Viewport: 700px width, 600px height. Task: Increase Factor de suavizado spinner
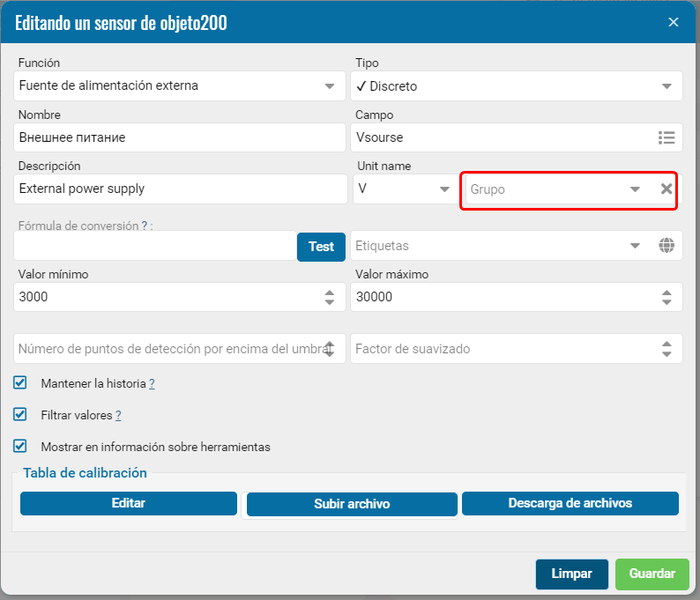pos(666,344)
